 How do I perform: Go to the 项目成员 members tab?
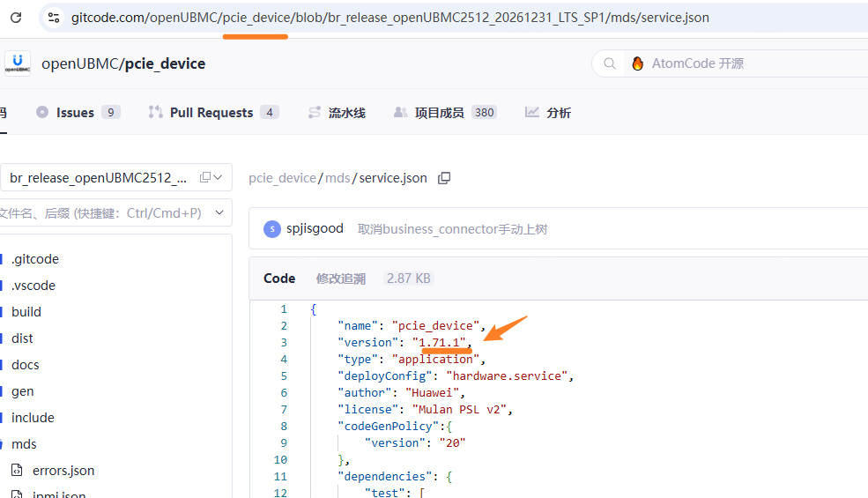click(439, 112)
